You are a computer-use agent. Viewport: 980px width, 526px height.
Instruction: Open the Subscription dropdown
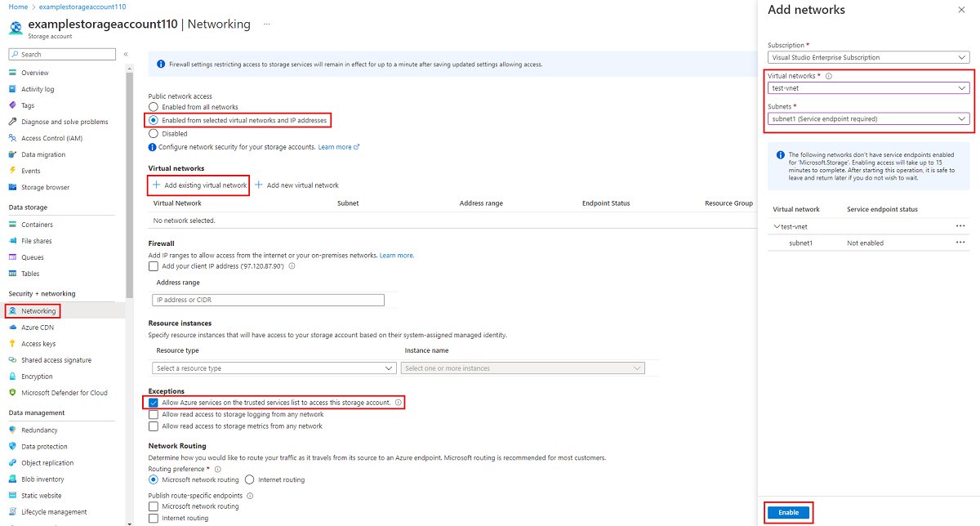[869, 58]
